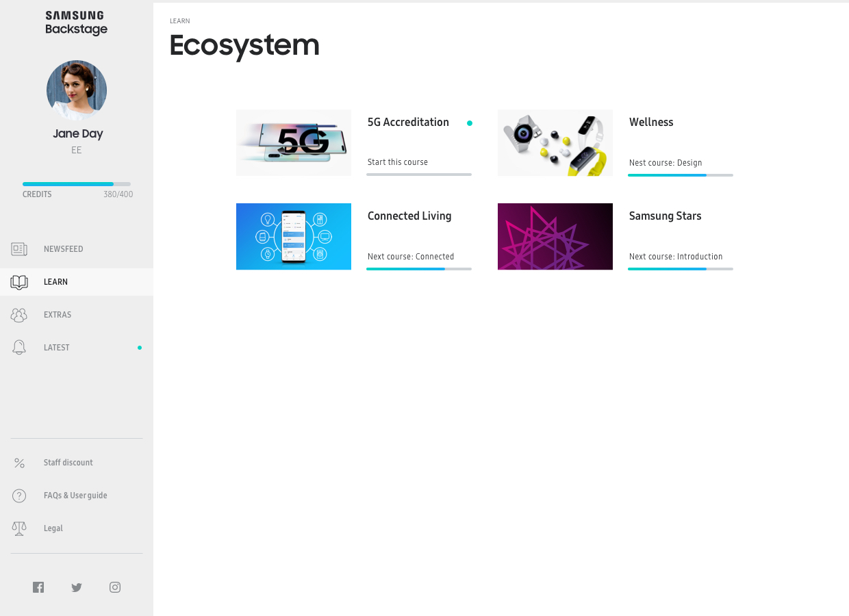Click the Extras people group icon

(x=19, y=315)
